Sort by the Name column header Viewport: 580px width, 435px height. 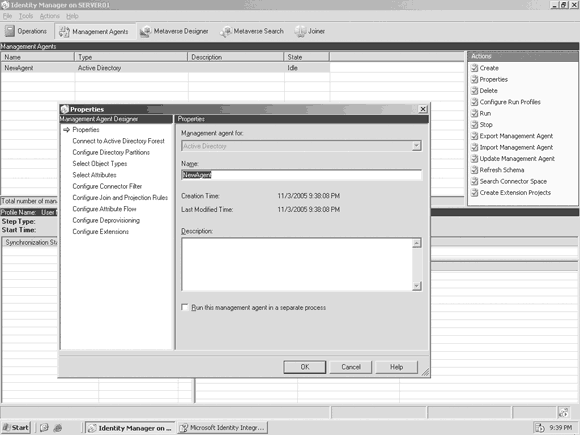(x=38, y=57)
